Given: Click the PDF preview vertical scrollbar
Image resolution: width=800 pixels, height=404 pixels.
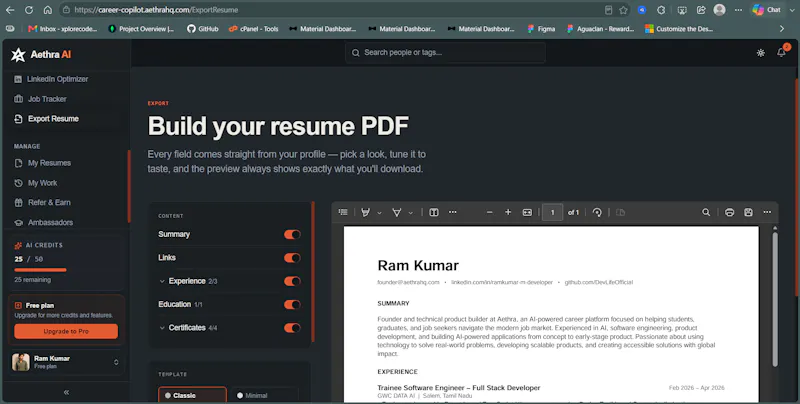Looking at the screenshot, I should click(775, 299).
